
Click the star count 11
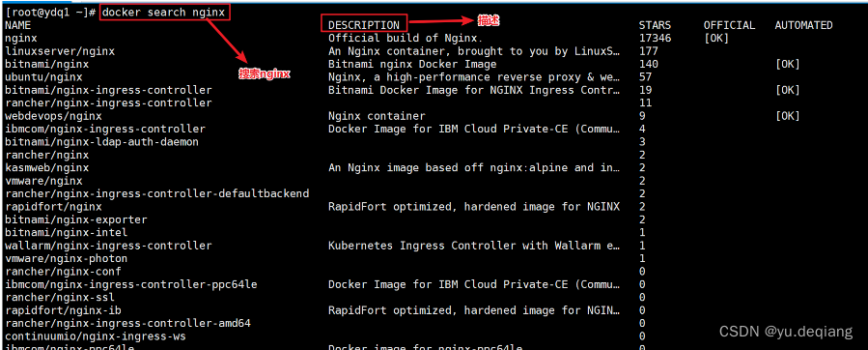pyautogui.click(x=645, y=103)
